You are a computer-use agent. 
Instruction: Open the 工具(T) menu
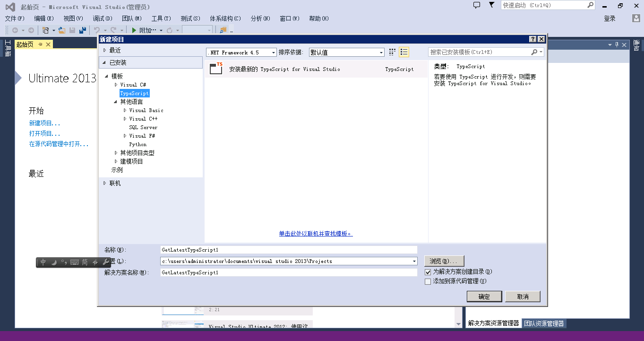coord(161,18)
